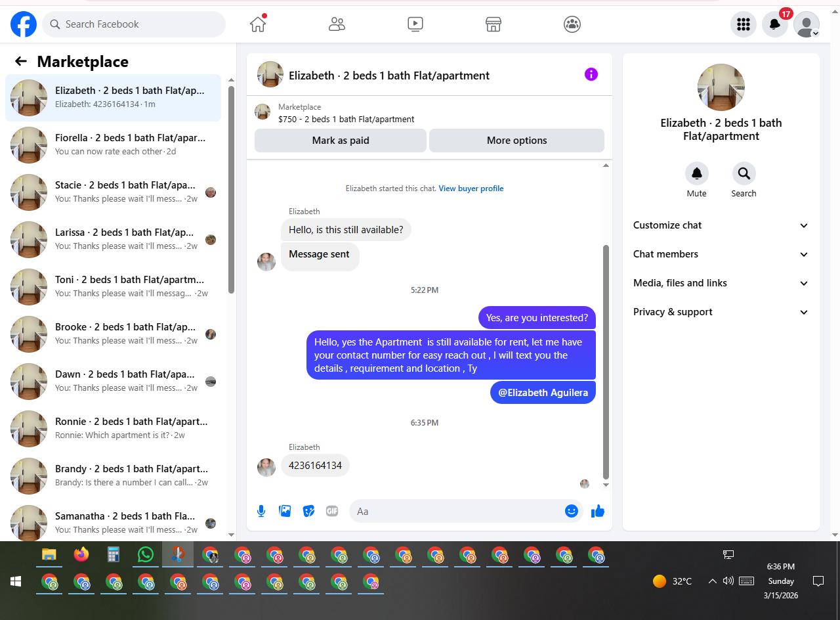The image size is (840, 620).
Task: Pick a GIF with the GIF icon
Action: 332,511
